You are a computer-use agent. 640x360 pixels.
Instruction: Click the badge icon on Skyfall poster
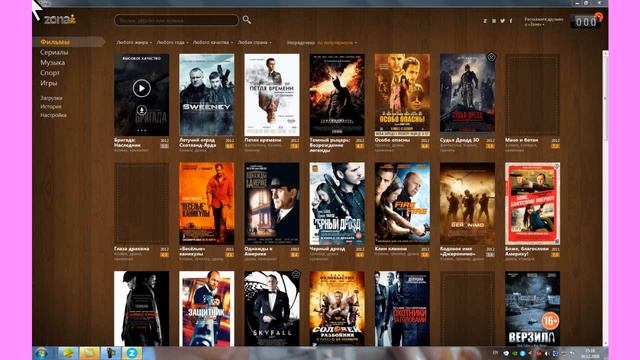pos(296,274)
